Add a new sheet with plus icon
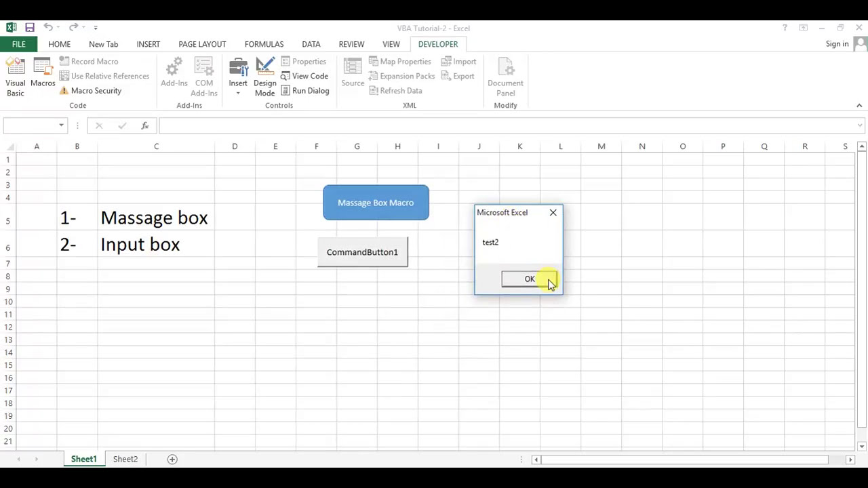Viewport: 868px width, 488px height. [x=172, y=459]
